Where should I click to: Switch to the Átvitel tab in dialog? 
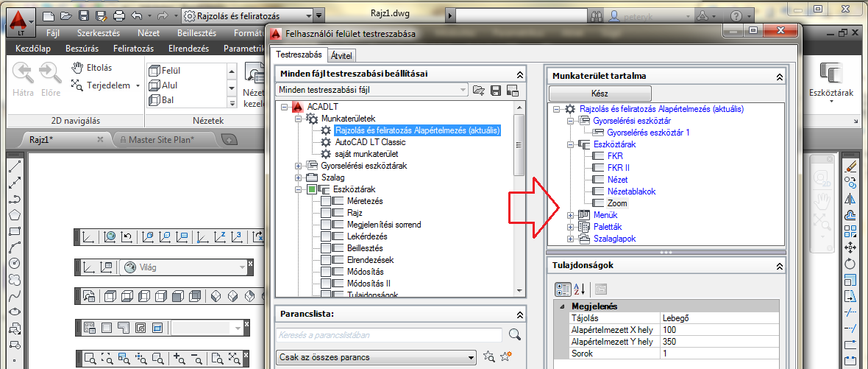(342, 55)
